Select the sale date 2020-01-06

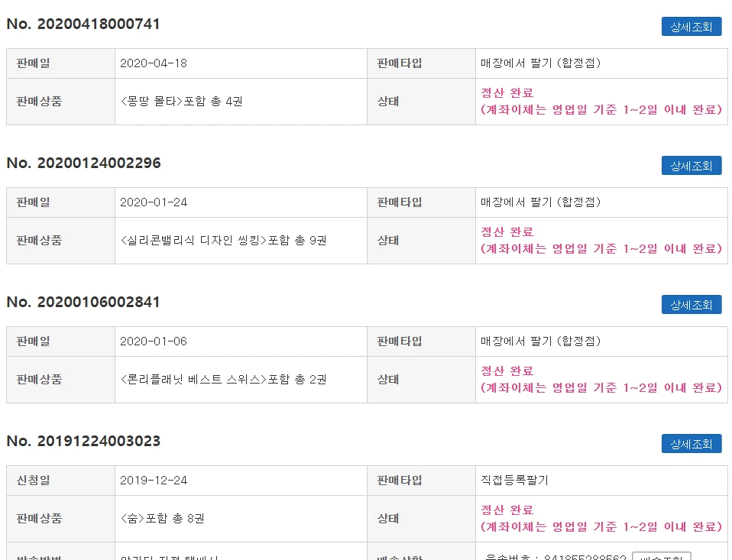pyautogui.click(x=154, y=342)
